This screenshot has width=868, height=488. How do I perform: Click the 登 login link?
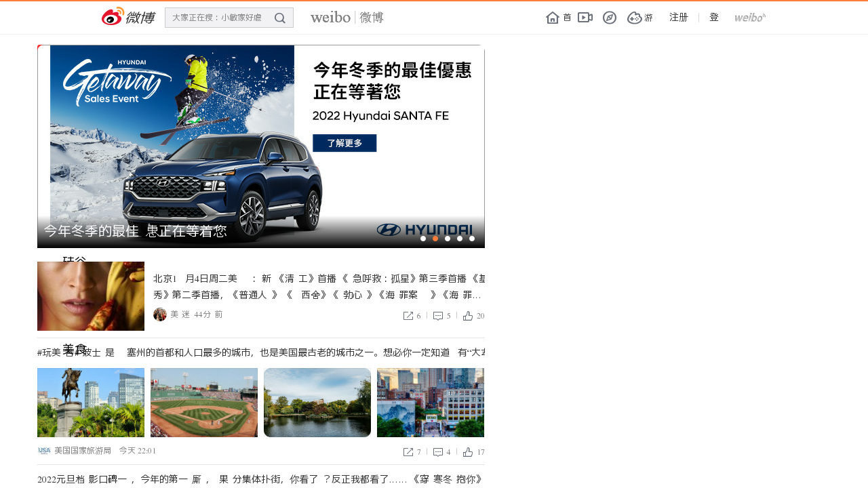pyautogui.click(x=714, y=18)
